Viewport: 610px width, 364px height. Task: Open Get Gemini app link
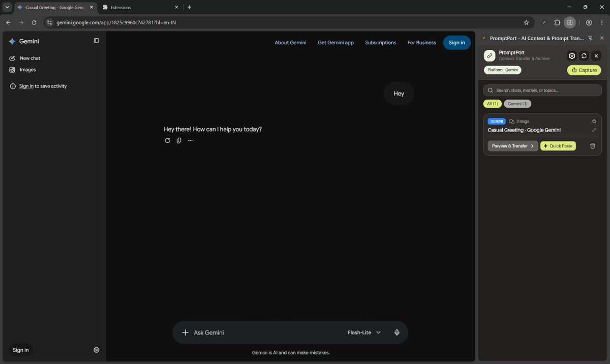coord(335,43)
